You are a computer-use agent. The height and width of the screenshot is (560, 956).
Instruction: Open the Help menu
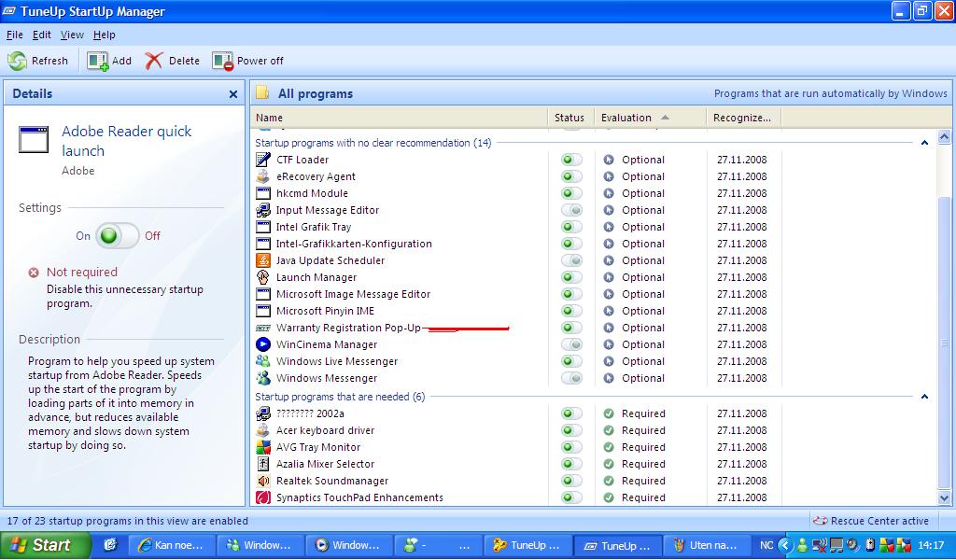(105, 35)
